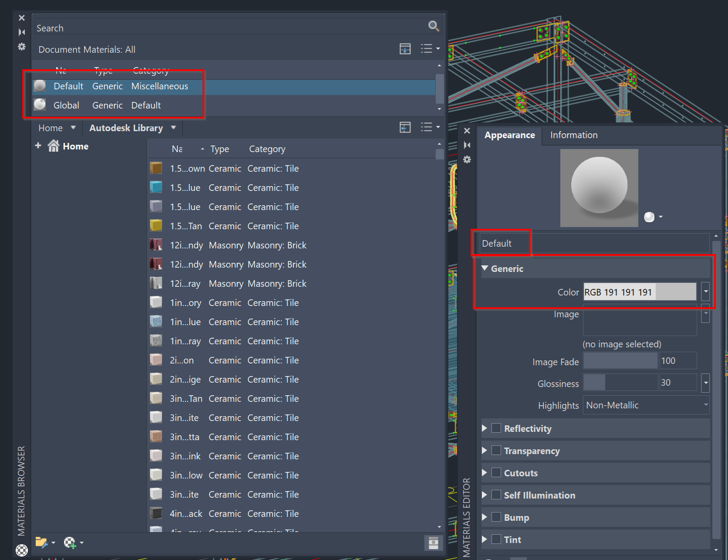Switch to the Information tab
Image resolution: width=728 pixels, height=560 pixels.
pyautogui.click(x=573, y=135)
